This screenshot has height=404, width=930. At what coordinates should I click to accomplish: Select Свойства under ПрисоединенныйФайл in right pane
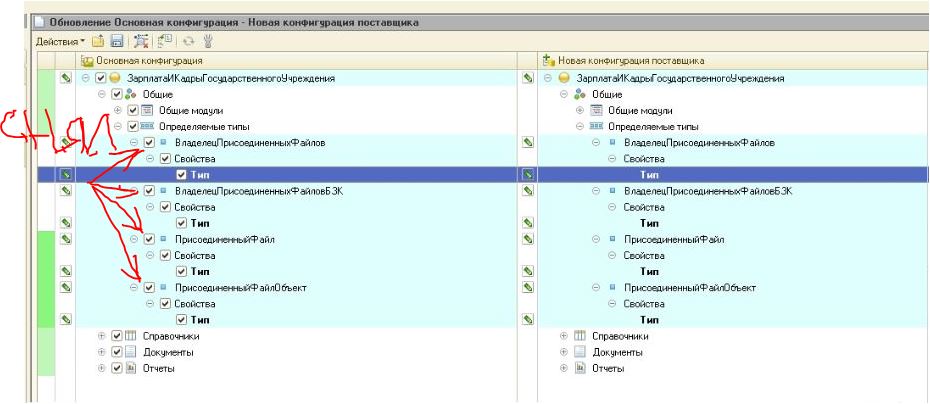(644, 256)
